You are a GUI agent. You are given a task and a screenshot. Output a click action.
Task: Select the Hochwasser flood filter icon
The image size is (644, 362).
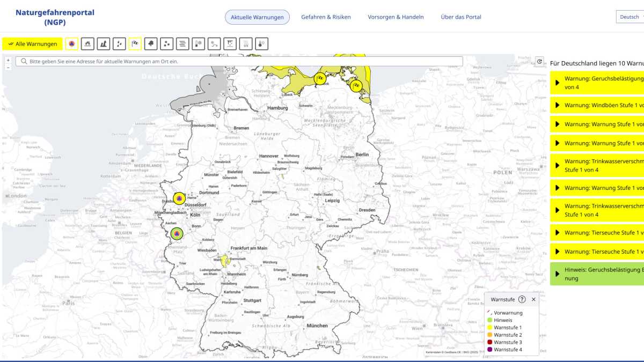pyautogui.click(x=87, y=43)
